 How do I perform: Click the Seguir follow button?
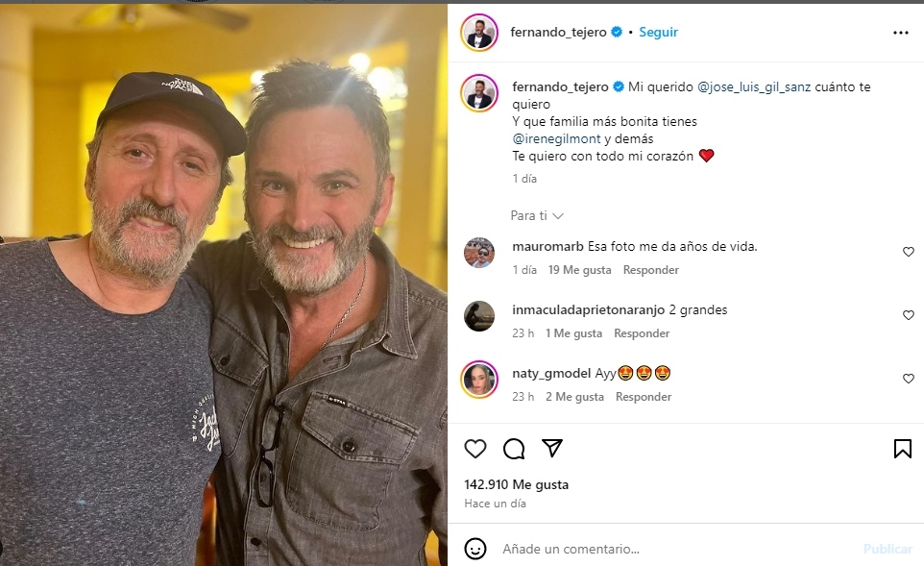tap(658, 32)
